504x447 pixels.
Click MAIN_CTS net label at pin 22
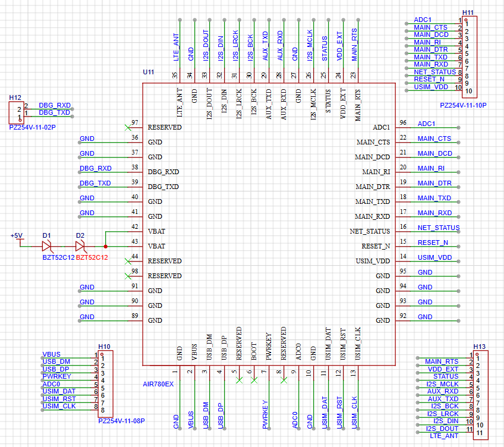coord(434,138)
